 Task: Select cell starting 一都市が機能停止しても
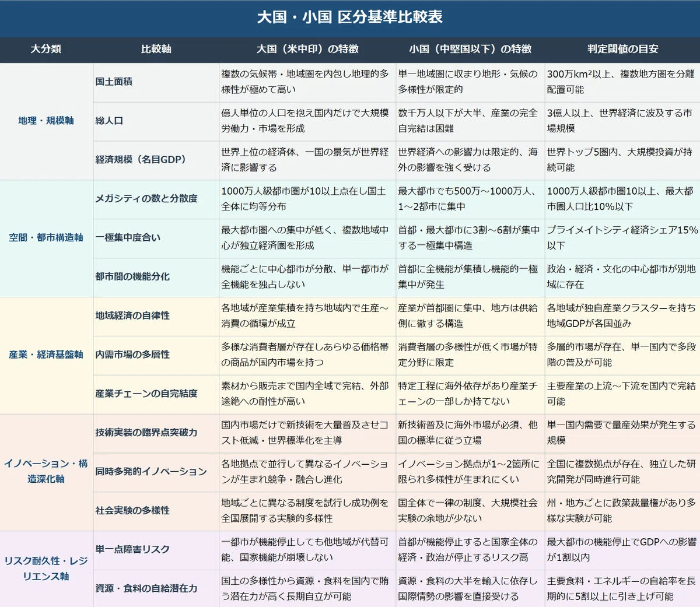coord(307,550)
